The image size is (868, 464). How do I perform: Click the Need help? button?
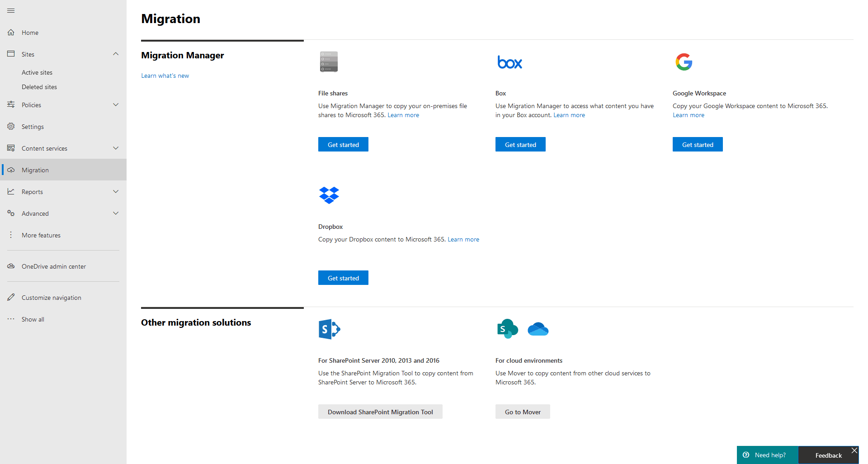tap(767, 455)
